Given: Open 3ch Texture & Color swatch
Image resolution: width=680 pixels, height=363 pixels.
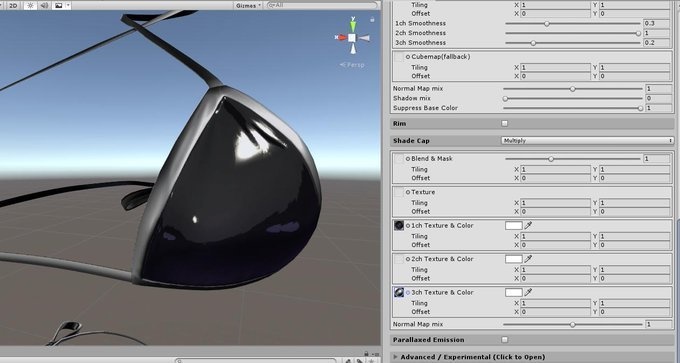Looking at the screenshot, I should click(x=513, y=292).
